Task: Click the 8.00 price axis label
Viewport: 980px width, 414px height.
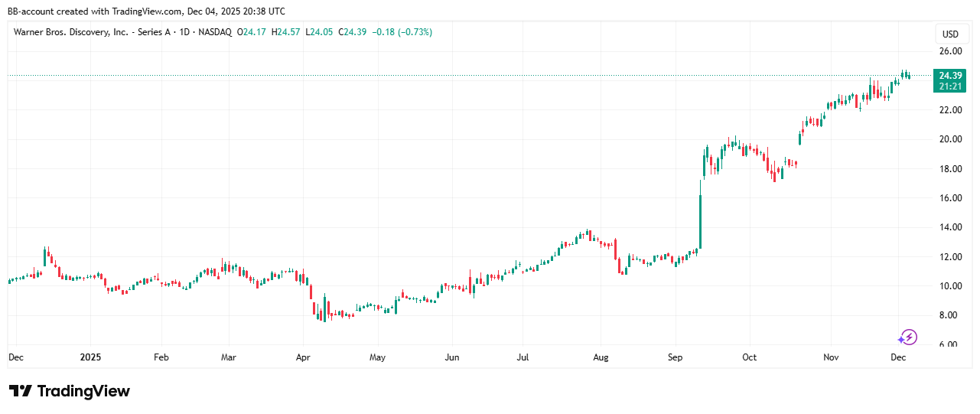Action: click(951, 315)
